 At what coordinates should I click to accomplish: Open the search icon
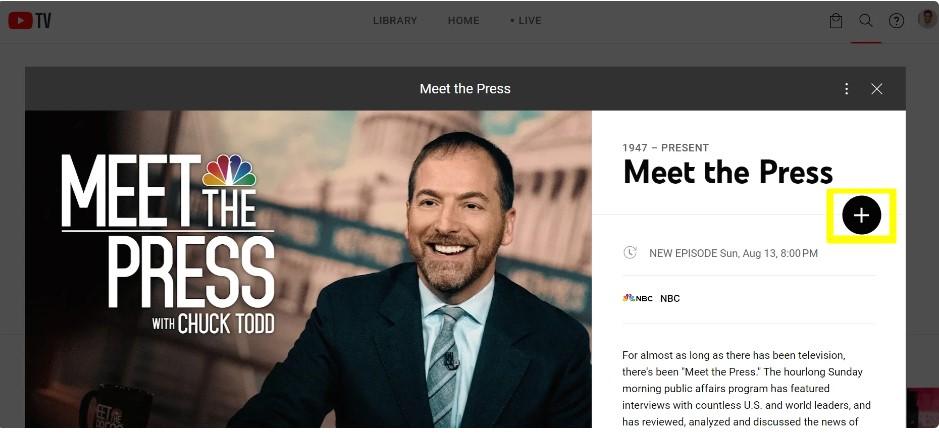point(866,20)
